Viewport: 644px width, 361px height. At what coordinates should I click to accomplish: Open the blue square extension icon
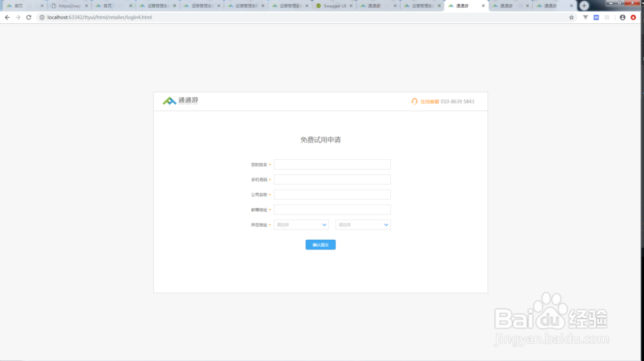(596, 17)
